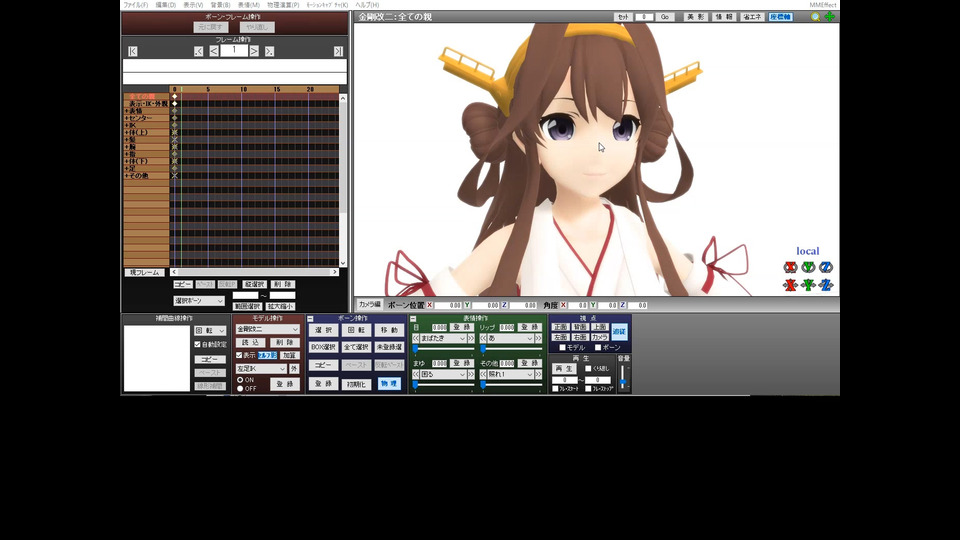Click the green move-cross icon in the viewport corner

pos(830,17)
